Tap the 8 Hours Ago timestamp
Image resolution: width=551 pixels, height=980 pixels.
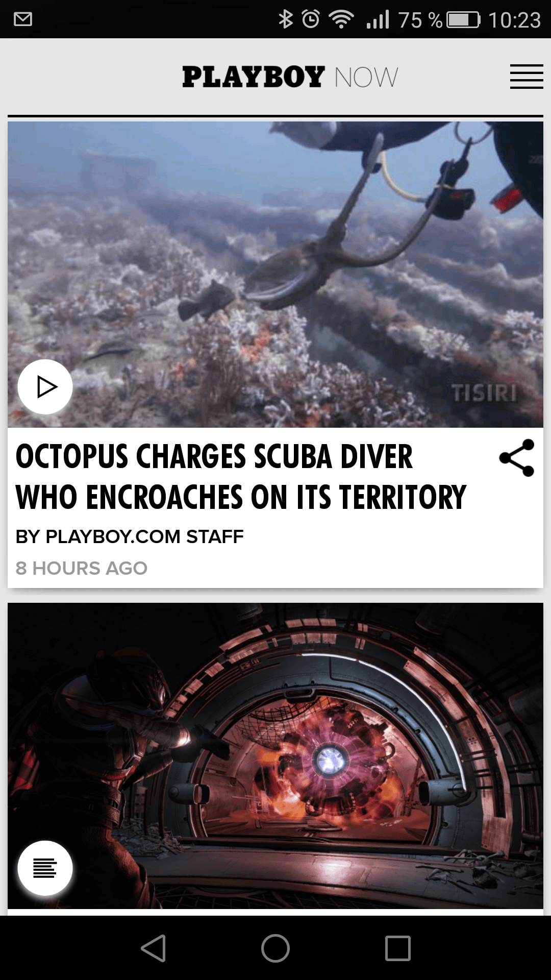tap(82, 568)
